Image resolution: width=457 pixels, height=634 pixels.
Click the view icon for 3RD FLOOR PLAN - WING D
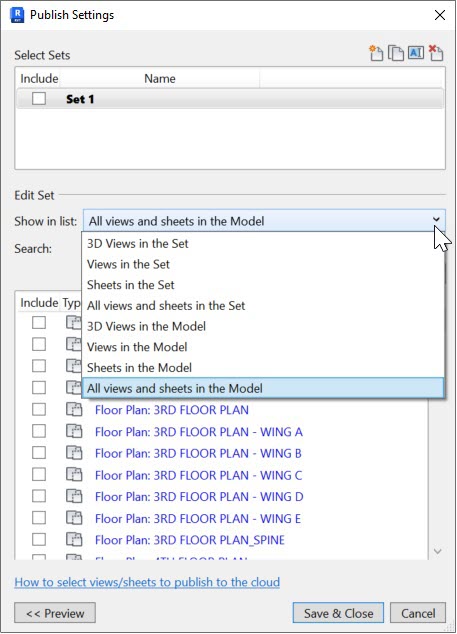(x=74, y=496)
